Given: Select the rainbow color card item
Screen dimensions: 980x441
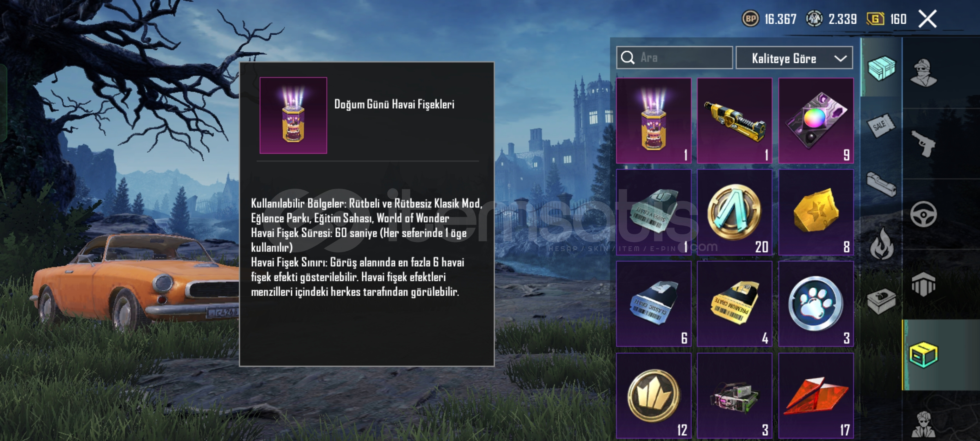Looking at the screenshot, I should pos(816,120).
